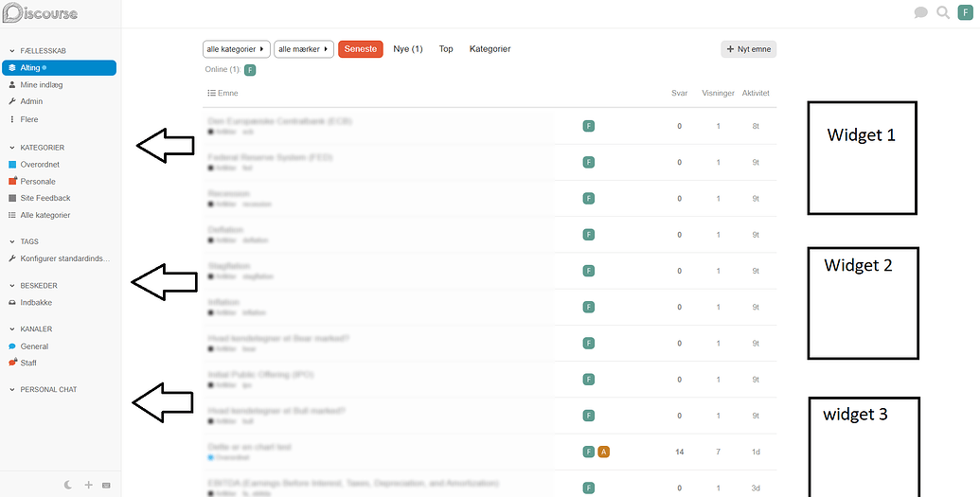The width and height of the screenshot is (980, 497).
Task: Expand the Personal Chat sidebar section
Action: tap(47, 389)
